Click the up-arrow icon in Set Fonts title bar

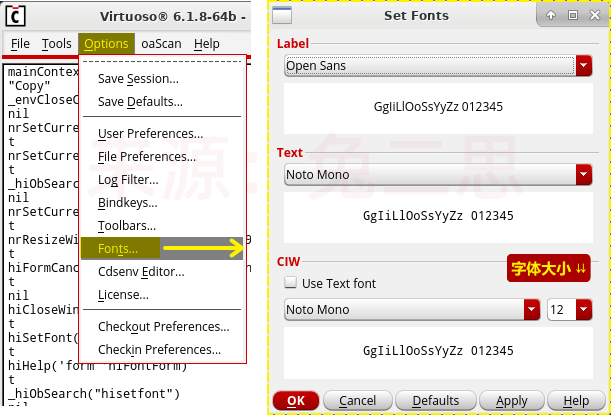pyautogui.click(x=551, y=15)
